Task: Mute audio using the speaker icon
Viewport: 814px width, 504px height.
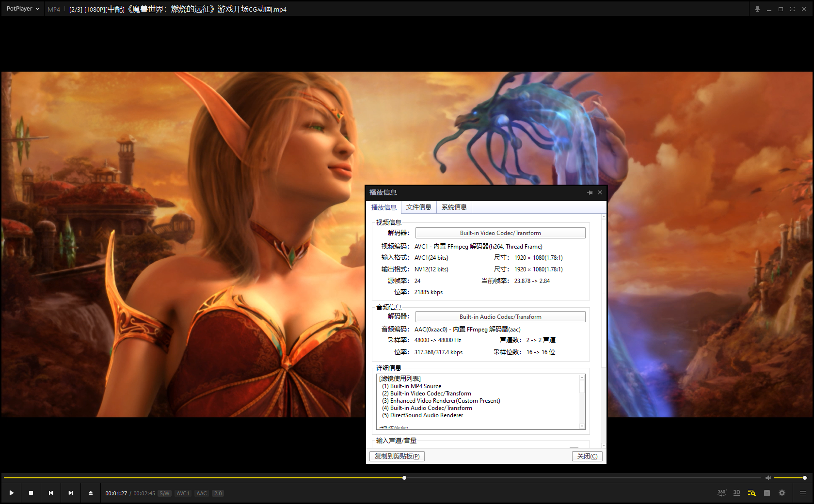Action: click(768, 478)
